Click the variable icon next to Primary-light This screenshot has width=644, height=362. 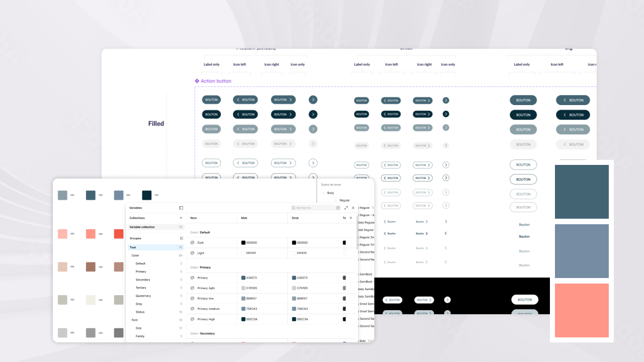pyautogui.click(x=192, y=288)
